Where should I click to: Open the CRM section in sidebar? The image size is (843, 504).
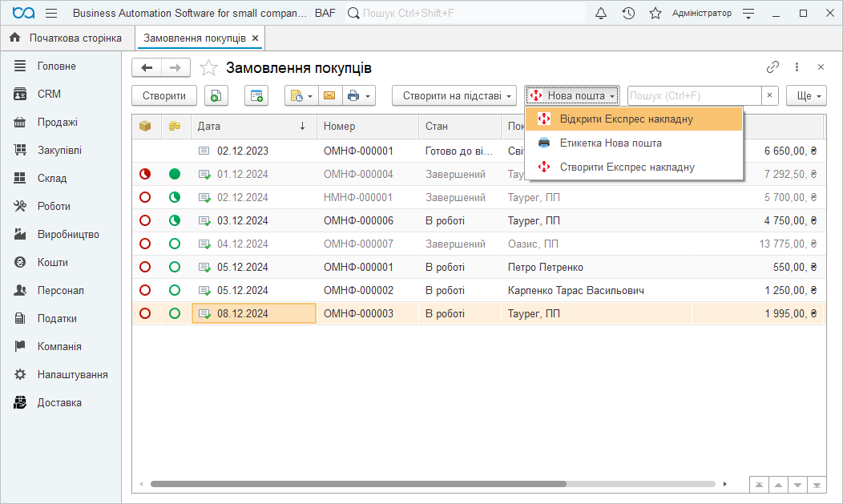tap(49, 95)
